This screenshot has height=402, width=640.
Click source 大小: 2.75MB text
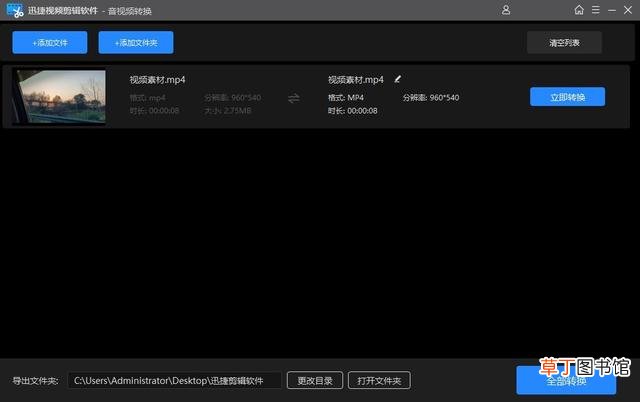point(228,111)
